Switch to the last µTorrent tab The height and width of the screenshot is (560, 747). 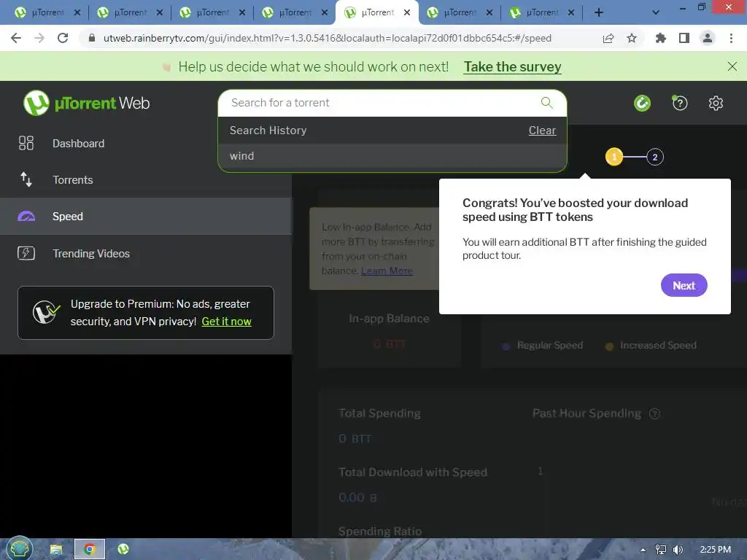[541, 12]
